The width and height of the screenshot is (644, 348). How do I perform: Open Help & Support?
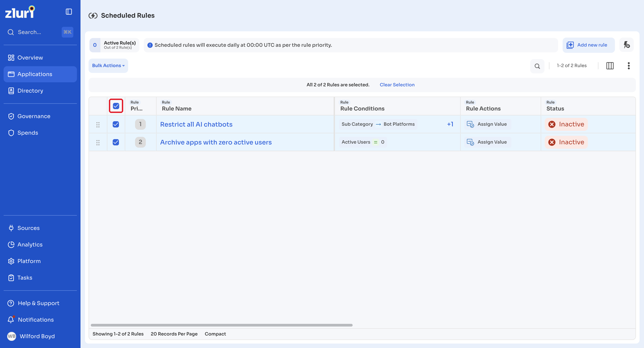(40, 303)
